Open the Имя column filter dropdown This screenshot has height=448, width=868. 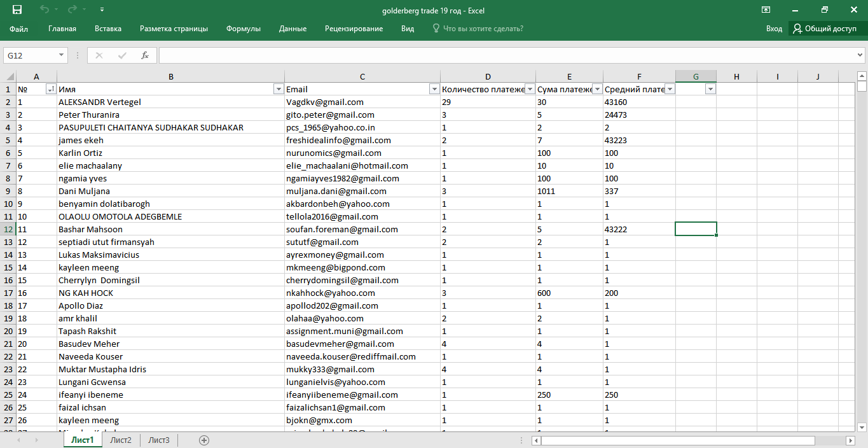click(278, 90)
